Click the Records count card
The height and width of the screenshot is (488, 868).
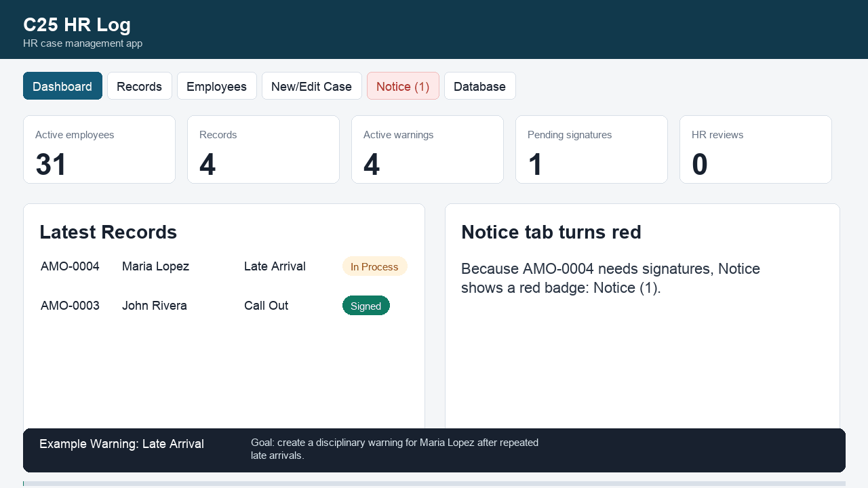[263, 149]
